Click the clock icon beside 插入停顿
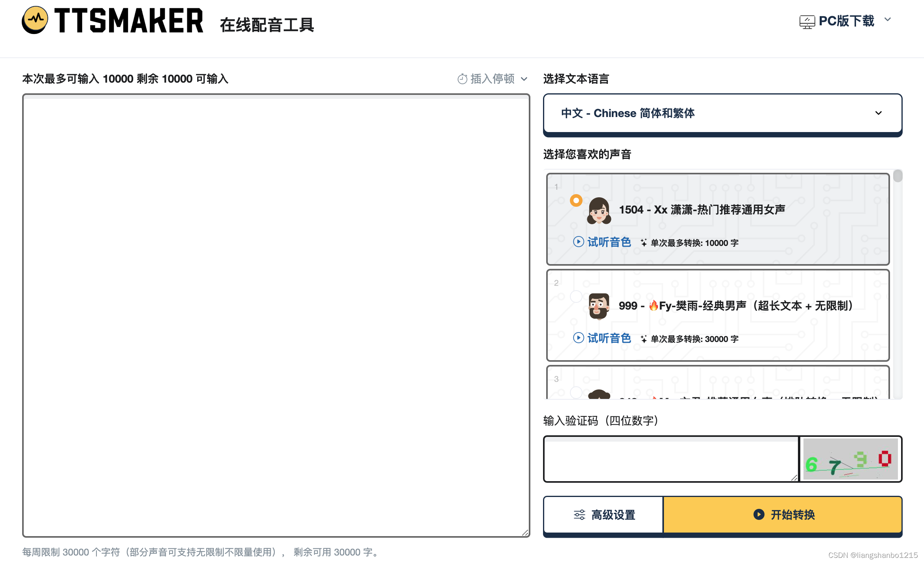Viewport: 924px width, 563px height. click(x=462, y=79)
